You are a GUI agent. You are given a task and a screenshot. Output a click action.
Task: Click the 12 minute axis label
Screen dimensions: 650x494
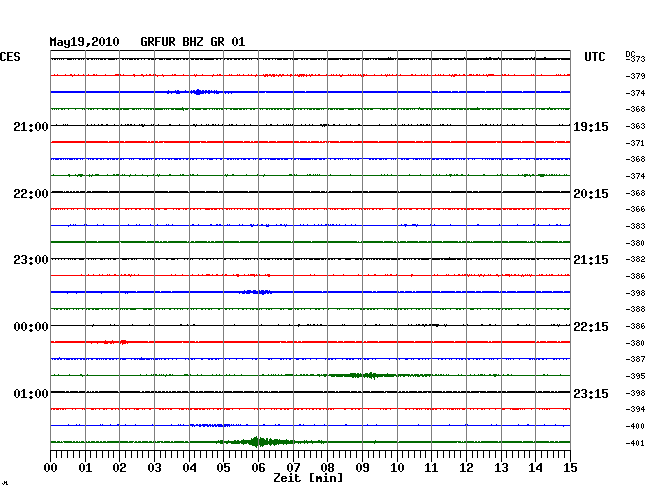[x=466, y=468]
